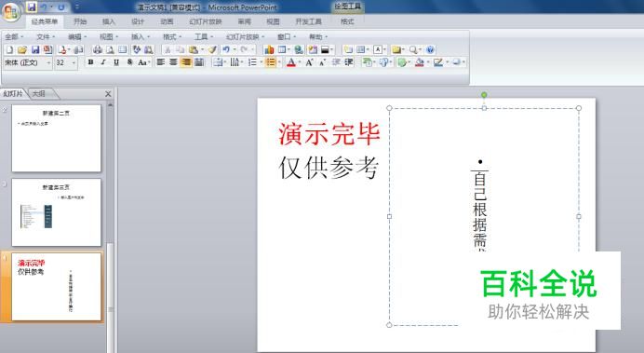The width and height of the screenshot is (644, 353).
Task: Click the Zoom magnifier icon
Action: [413, 49]
